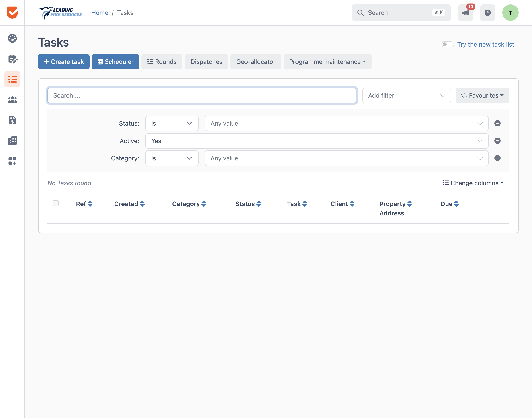The image size is (532, 418).
Task: Click the orange checkmark app logo
Action: tap(12, 12)
